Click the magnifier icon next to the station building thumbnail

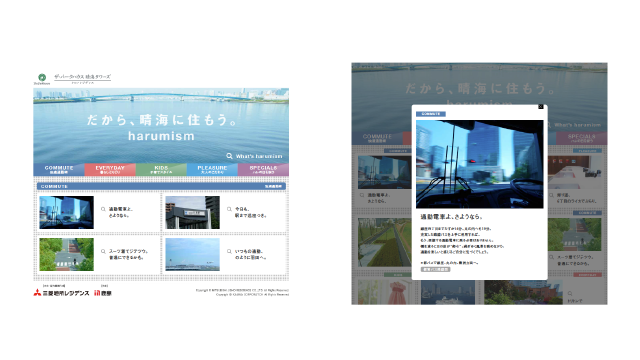point(229,209)
